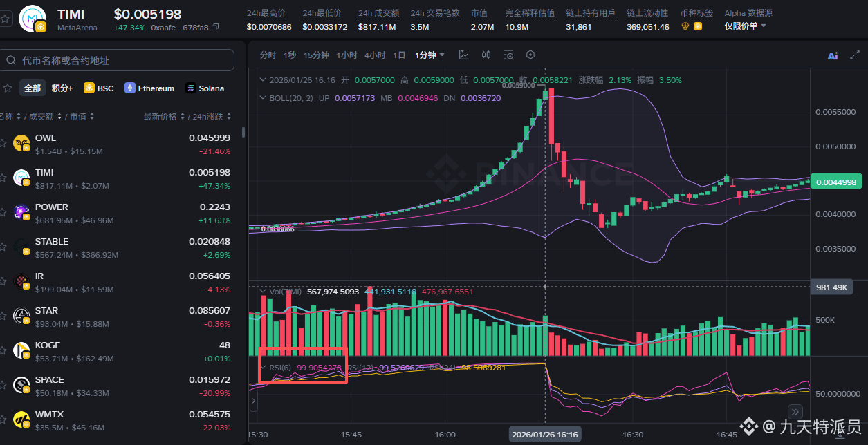The width and height of the screenshot is (868, 445).
Task: Select the 积分+ filter tab
Action: pyautogui.click(x=62, y=88)
